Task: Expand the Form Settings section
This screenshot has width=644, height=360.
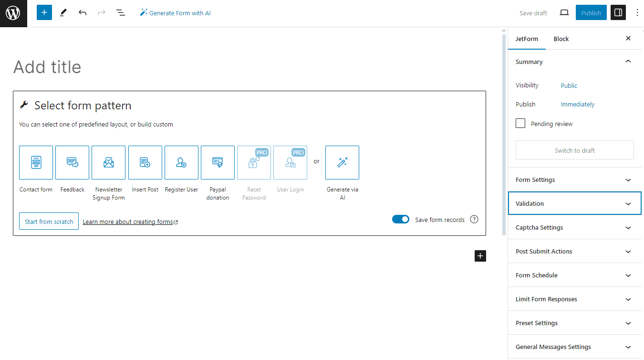Action: click(x=574, y=180)
